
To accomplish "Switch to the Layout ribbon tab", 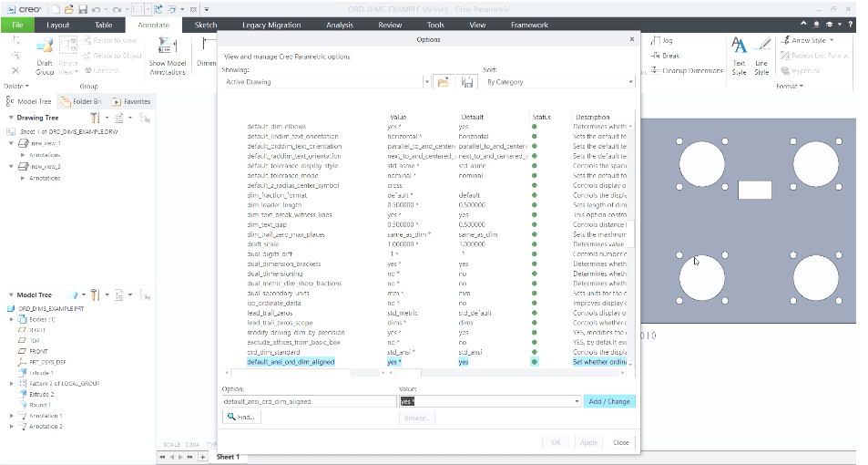I will pos(57,25).
